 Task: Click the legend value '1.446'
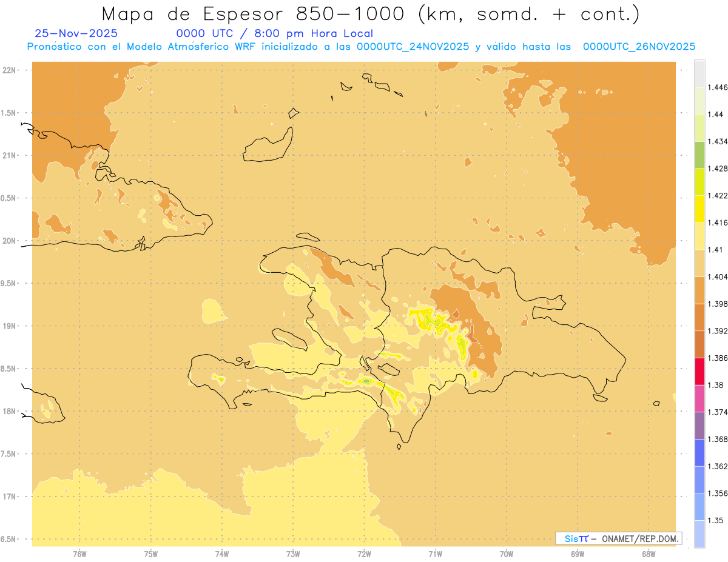point(718,87)
